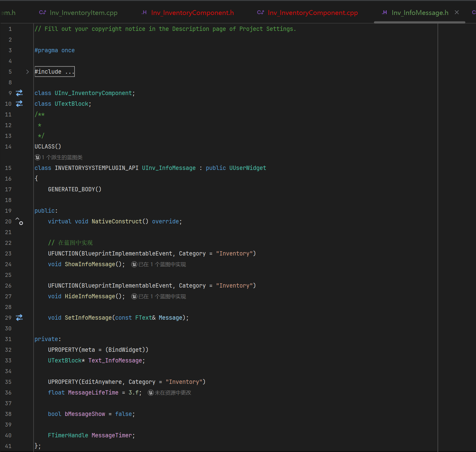The image size is (476, 452).
Task: Click the copyright notice comment on line 1
Action: (x=165, y=29)
